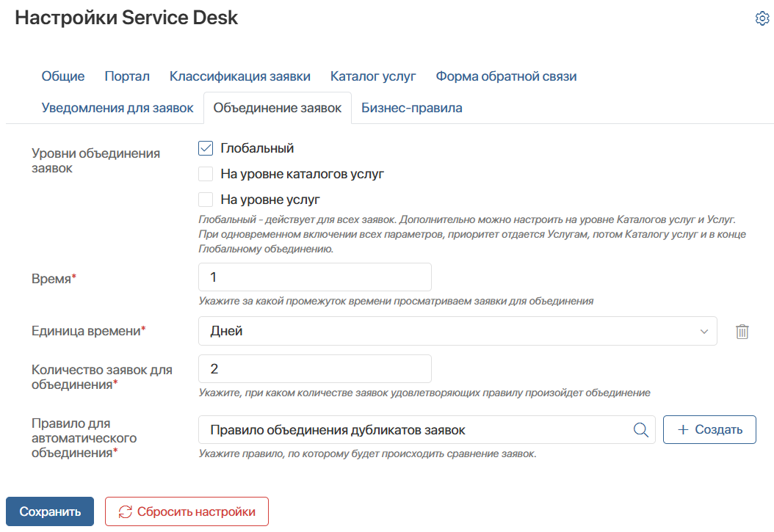
Task: Switch to the Общие tab
Action: point(62,76)
